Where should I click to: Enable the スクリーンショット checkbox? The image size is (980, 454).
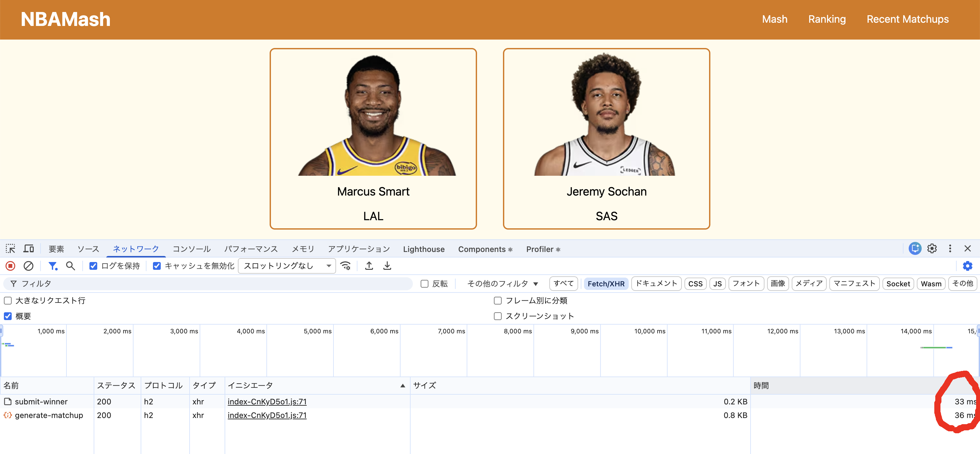point(497,316)
